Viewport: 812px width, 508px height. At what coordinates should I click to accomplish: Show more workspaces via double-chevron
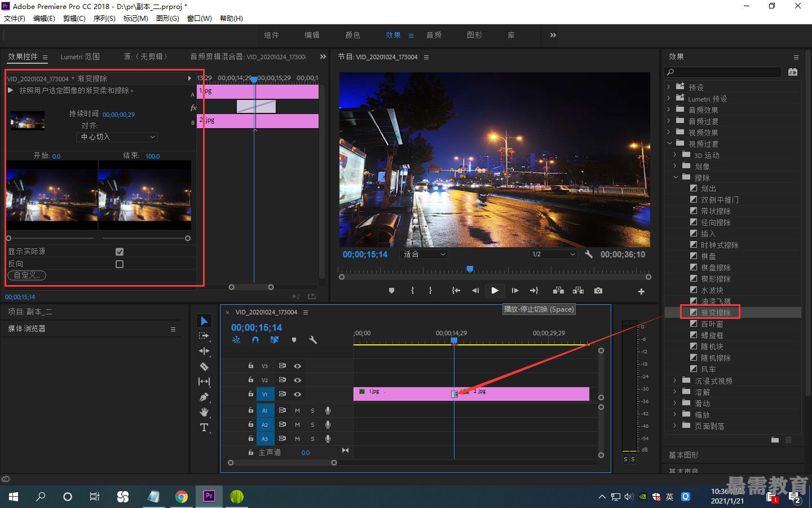pyautogui.click(x=553, y=35)
